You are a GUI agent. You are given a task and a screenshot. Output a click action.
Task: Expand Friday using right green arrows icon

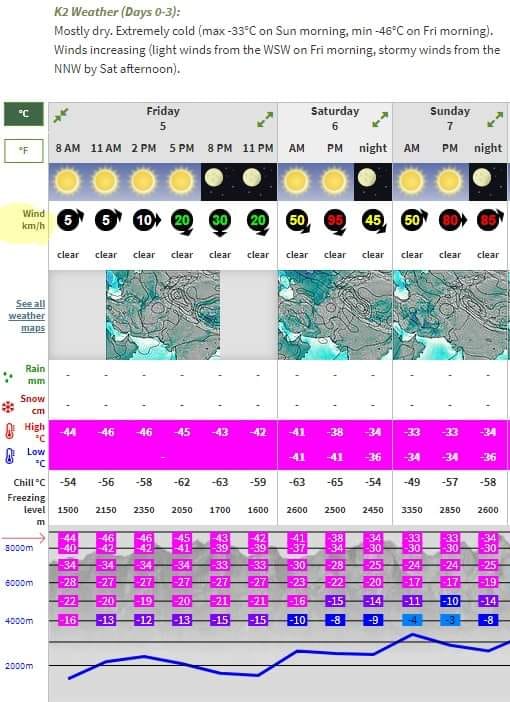click(x=265, y=120)
